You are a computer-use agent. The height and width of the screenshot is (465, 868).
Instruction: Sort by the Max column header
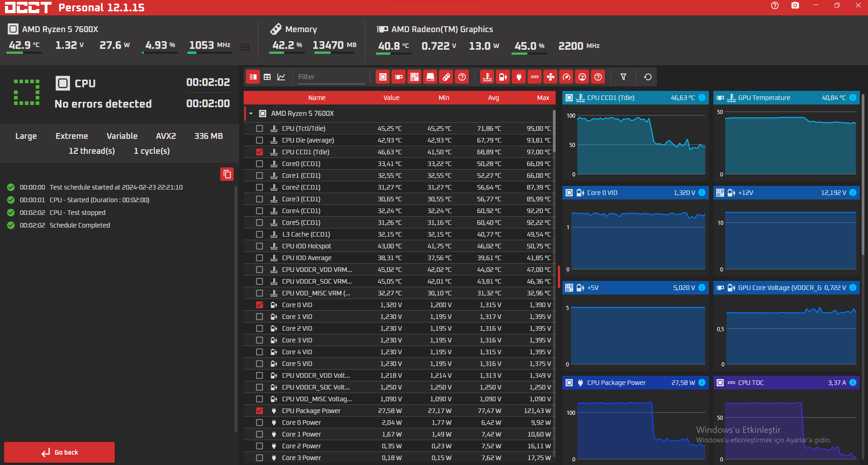(x=543, y=98)
